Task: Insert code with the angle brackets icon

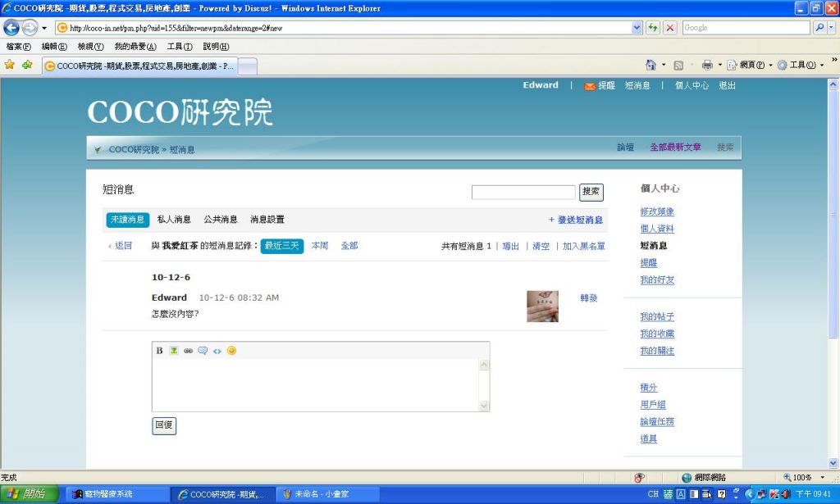Action: [x=217, y=351]
